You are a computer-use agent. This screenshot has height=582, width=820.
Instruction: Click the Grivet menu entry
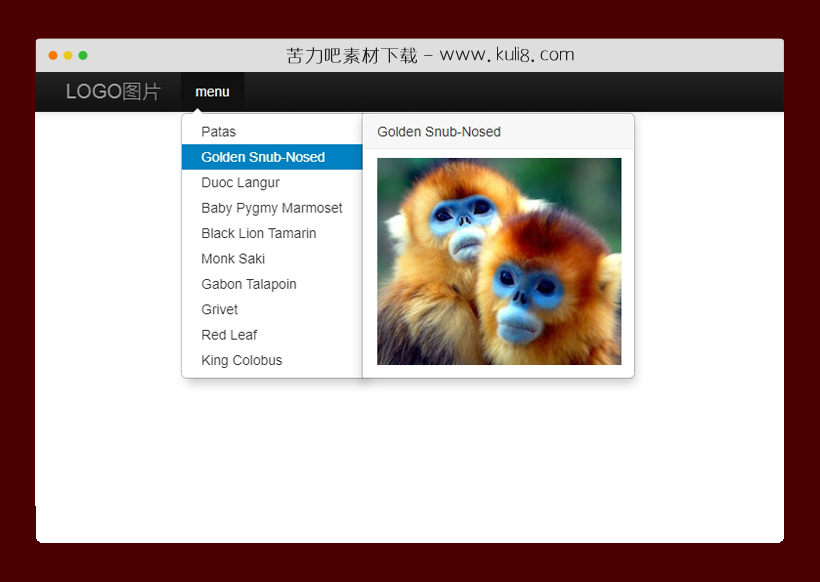(x=219, y=310)
